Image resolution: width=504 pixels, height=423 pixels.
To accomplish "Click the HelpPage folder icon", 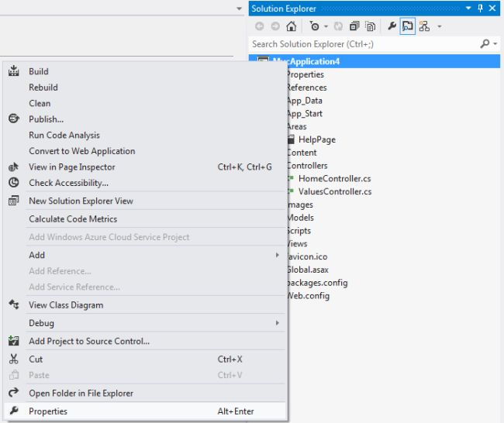I will click(x=291, y=139).
